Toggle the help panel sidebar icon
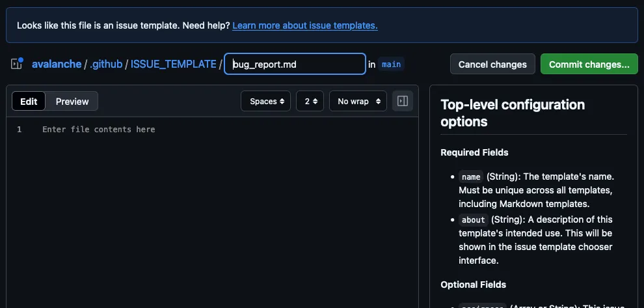Viewport: 644px width, 308px height. [x=403, y=101]
